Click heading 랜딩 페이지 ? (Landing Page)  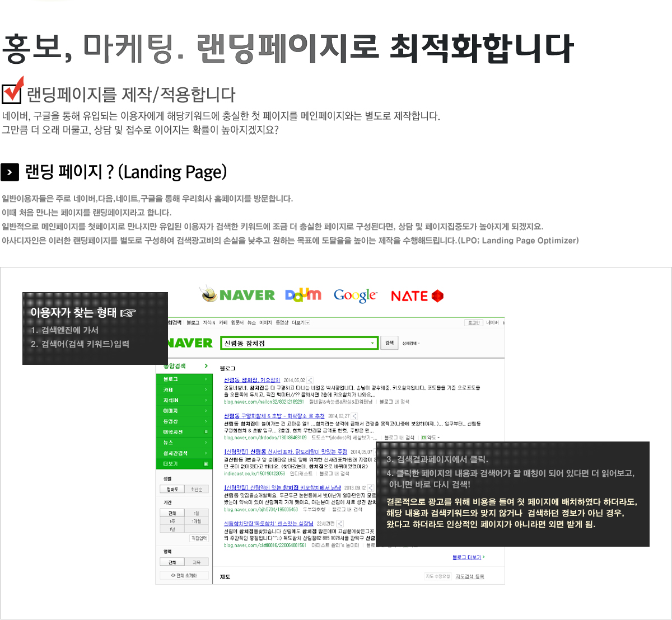(126, 172)
